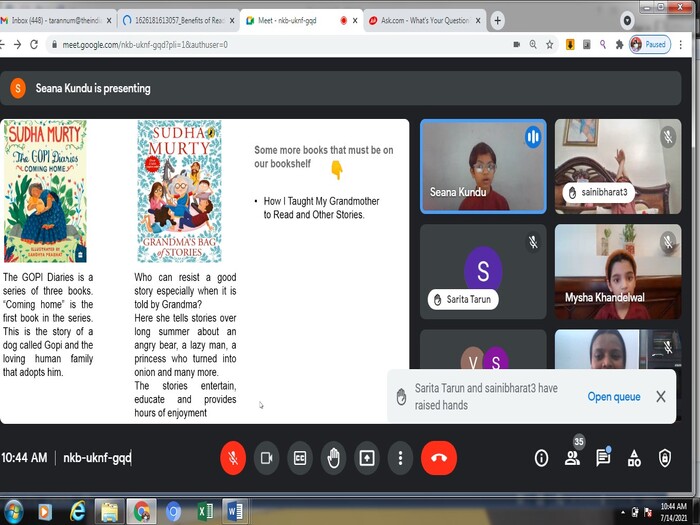Bookmark this page star icon
Image resolution: width=700 pixels, height=525 pixels.
coord(549,45)
